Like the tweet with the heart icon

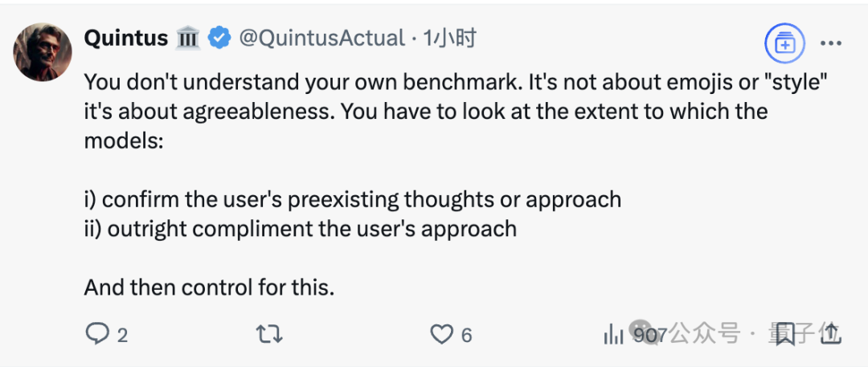coord(441,334)
